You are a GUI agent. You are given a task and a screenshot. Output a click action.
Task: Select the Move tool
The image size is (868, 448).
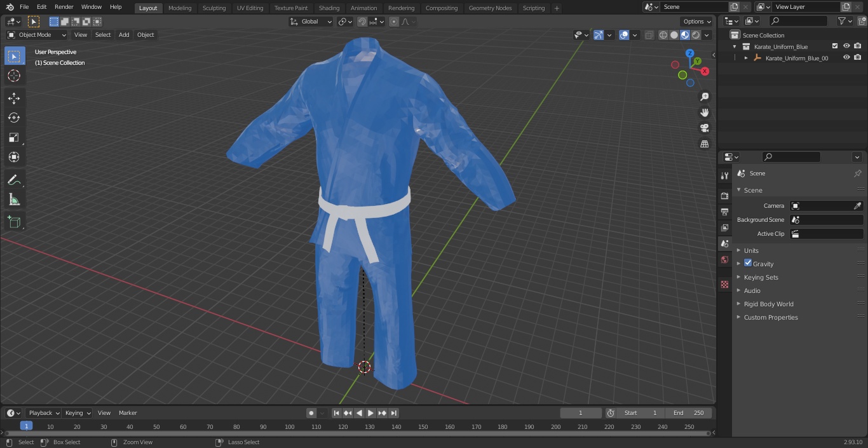pos(14,98)
